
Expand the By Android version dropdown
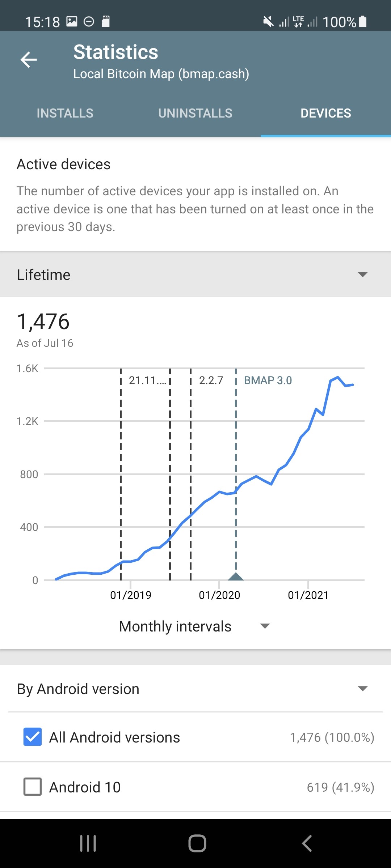point(195,689)
